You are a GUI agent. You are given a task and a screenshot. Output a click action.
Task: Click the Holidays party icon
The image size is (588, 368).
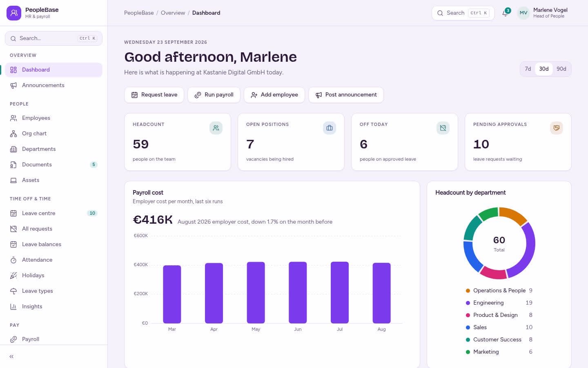(x=13, y=275)
